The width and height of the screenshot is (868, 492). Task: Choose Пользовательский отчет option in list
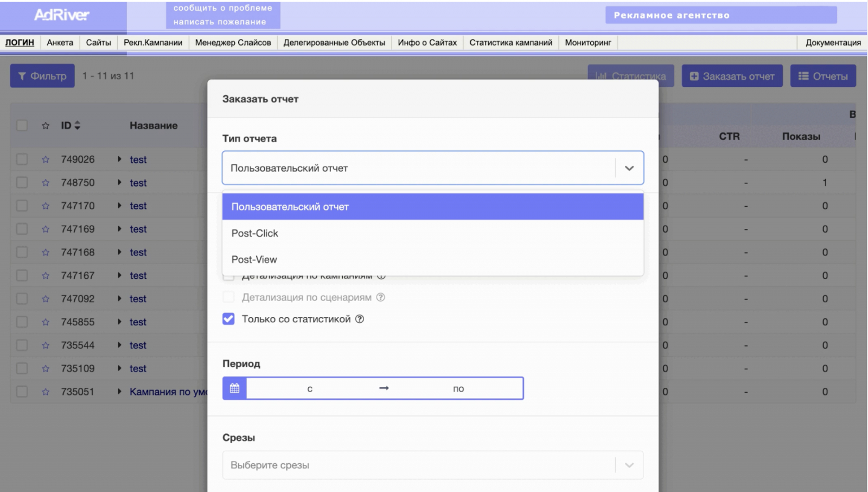[433, 207]
